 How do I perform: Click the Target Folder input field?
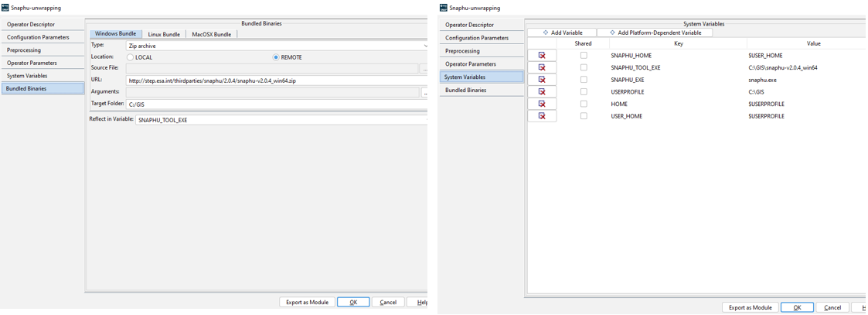pyautogui.click(x=277, y=104)
